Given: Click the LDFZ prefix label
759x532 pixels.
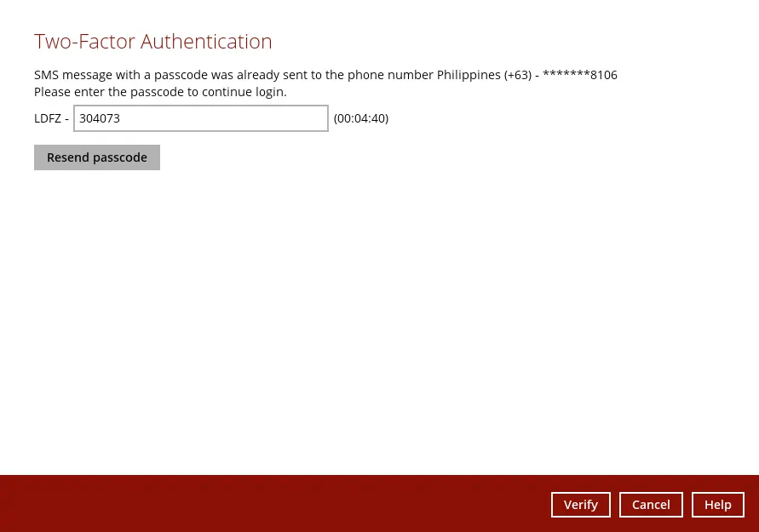Looking at the screenshot, I should [47, 118].
